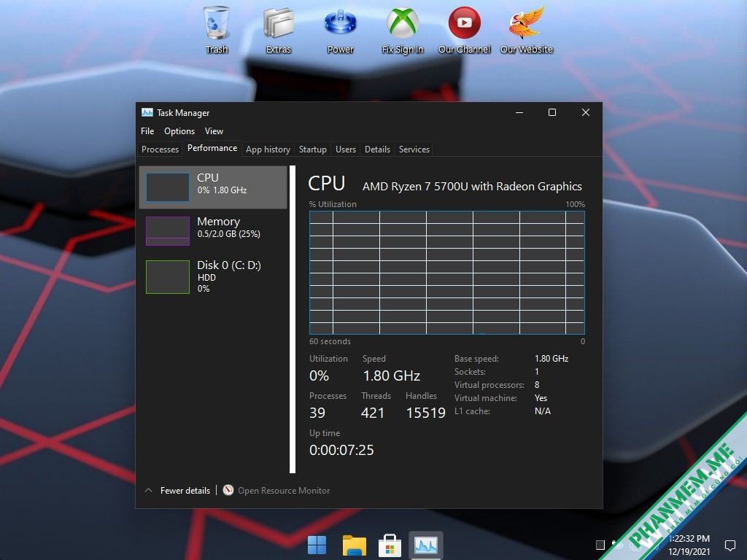Open the Options menu
The height and width of the screenshot is (560, 747).
pos(179,131)
